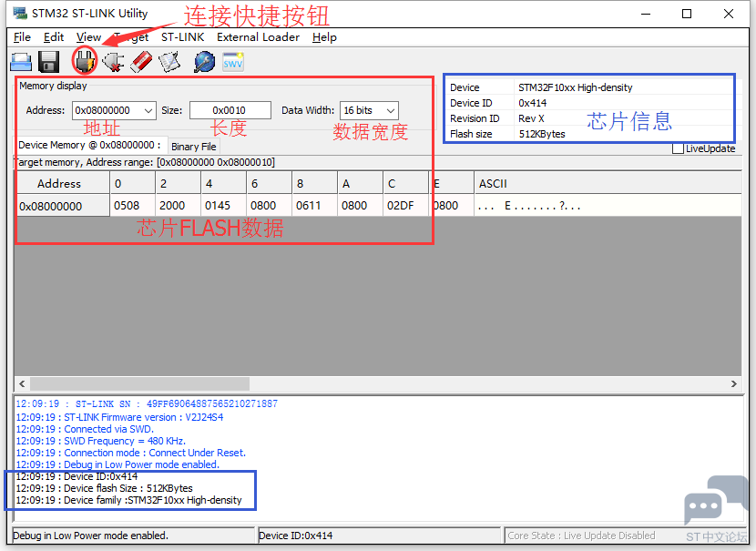Enable the LiveUpdate checkbox
Viewport: 756px width, 551px height.
pyautogui.click(x=678, y=148)
